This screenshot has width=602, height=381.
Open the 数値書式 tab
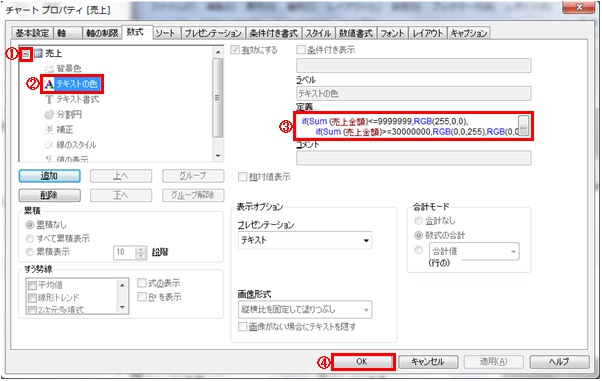(356, 33)
